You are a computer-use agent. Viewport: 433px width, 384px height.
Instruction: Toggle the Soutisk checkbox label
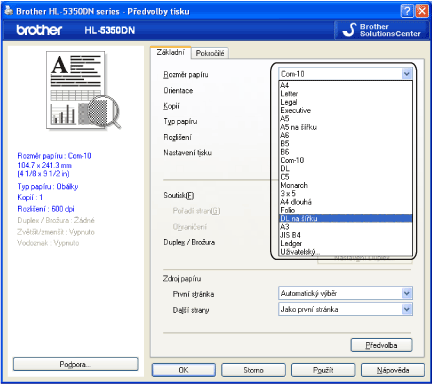pos(179,195)
